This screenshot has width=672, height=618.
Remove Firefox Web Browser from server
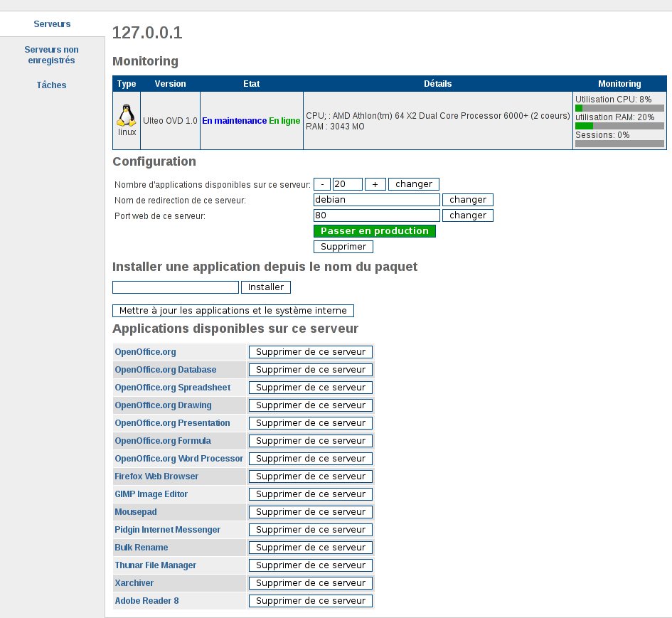pos(311,476)
